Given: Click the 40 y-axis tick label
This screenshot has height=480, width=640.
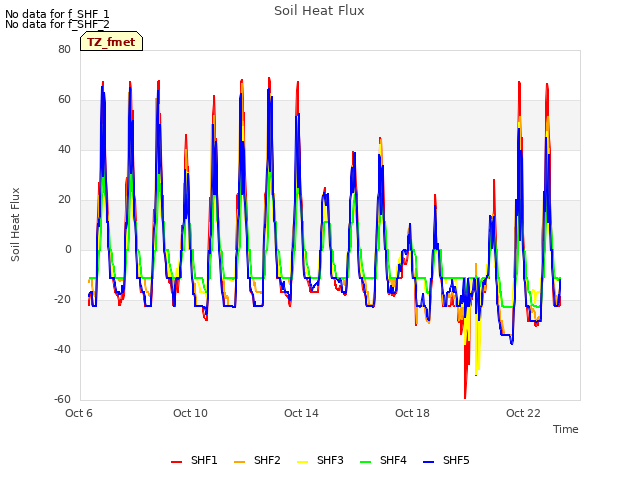Looking at the screenshot, I should (64, 149).
